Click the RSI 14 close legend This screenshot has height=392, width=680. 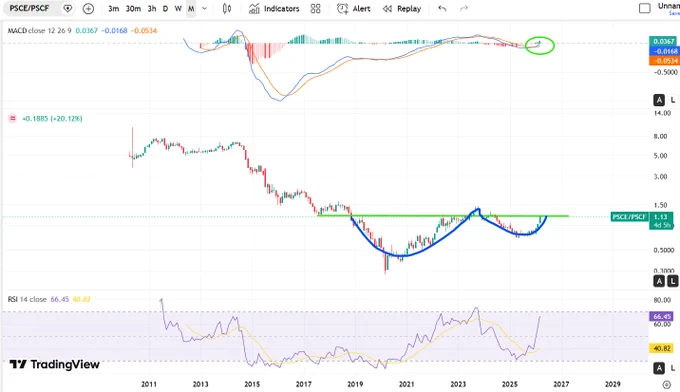pyautogui.click(x=27, y=299)
